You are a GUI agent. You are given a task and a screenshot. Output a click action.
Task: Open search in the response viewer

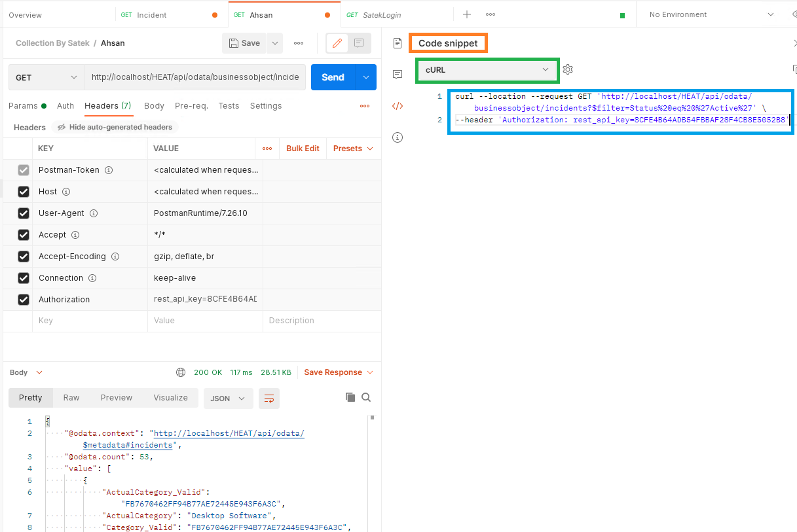point(366,397)
